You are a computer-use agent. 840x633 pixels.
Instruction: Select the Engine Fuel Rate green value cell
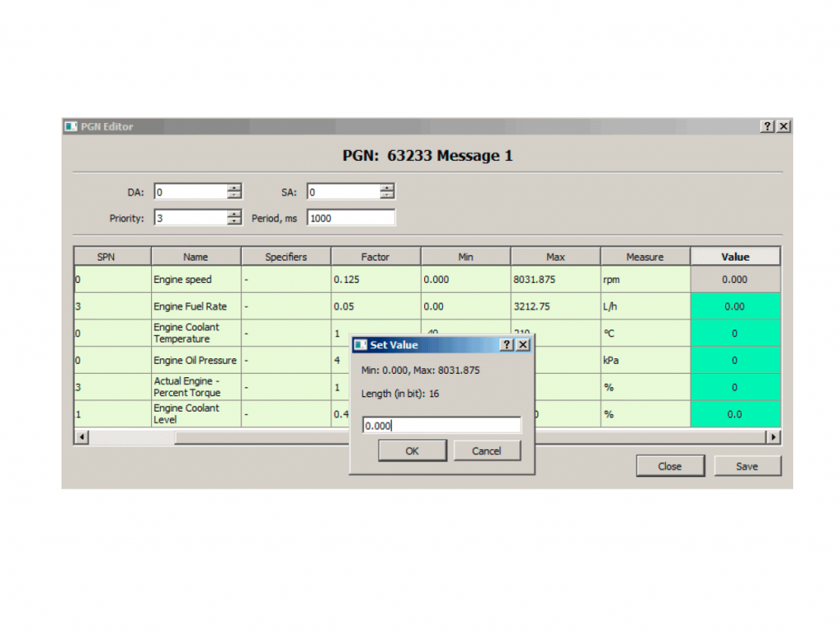pyautogui.click(x=735, y=307)
